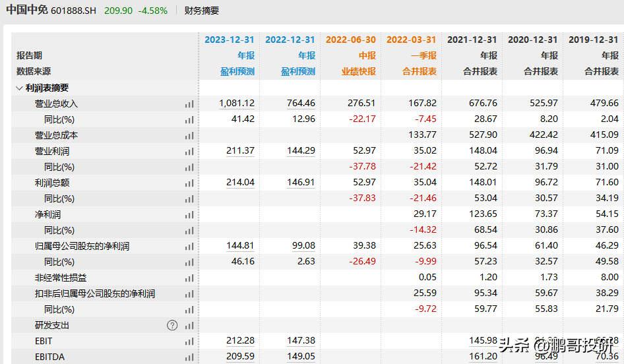Click the 2022-12-31 column header
This screenshot has width=624, height=364.
pyautogui.click(x=290, y=40)
